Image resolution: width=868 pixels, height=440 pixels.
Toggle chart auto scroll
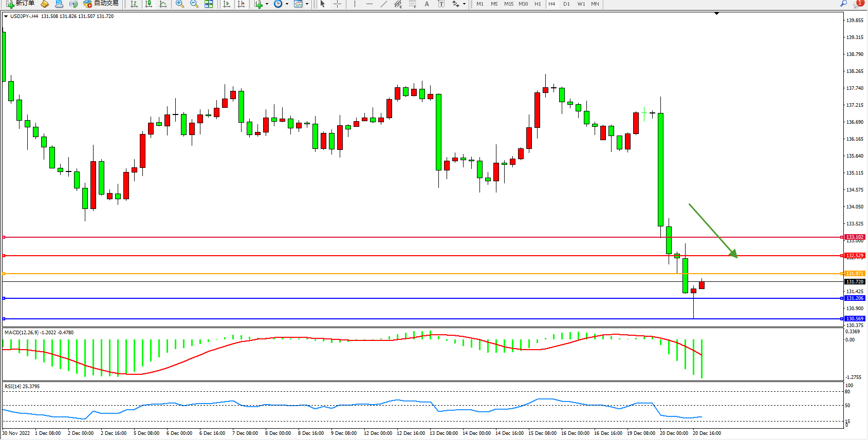coord(226,4)
